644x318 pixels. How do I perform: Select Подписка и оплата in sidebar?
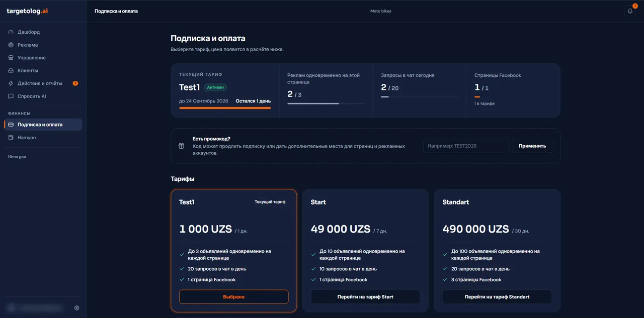43,125
